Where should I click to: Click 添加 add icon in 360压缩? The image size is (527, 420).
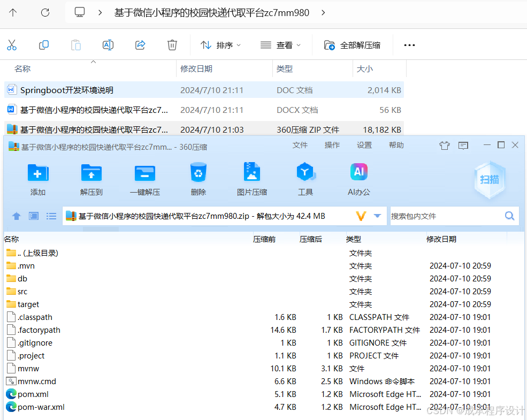(38, 179)
